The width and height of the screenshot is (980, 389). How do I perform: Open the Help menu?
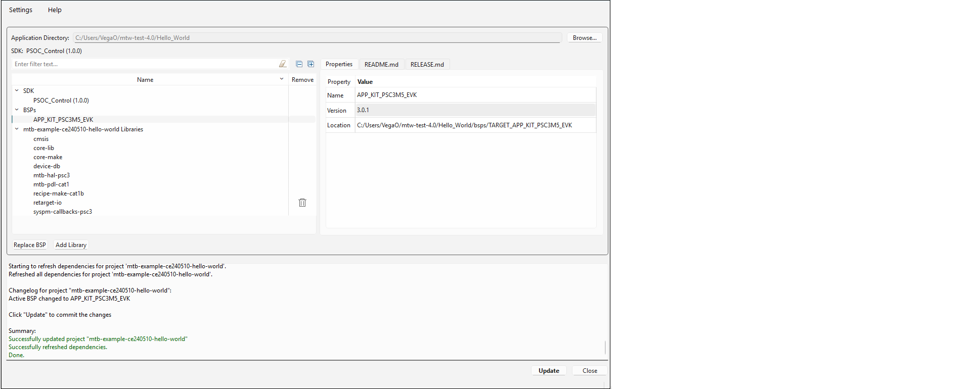[x=55, y=10]
